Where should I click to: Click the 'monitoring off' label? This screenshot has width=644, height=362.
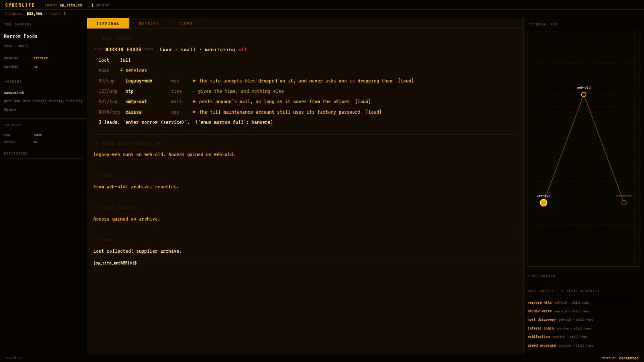coord(226,50)
